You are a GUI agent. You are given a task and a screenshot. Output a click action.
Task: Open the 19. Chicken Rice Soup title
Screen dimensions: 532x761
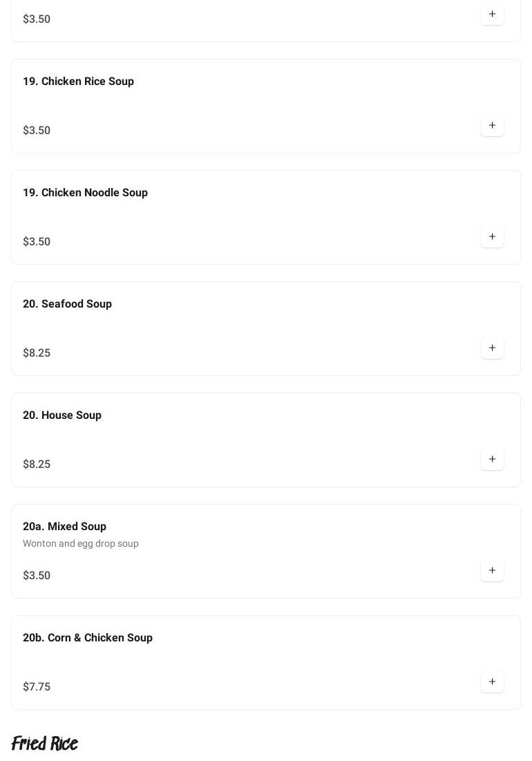pyautogui.click(x=78, y=82)
